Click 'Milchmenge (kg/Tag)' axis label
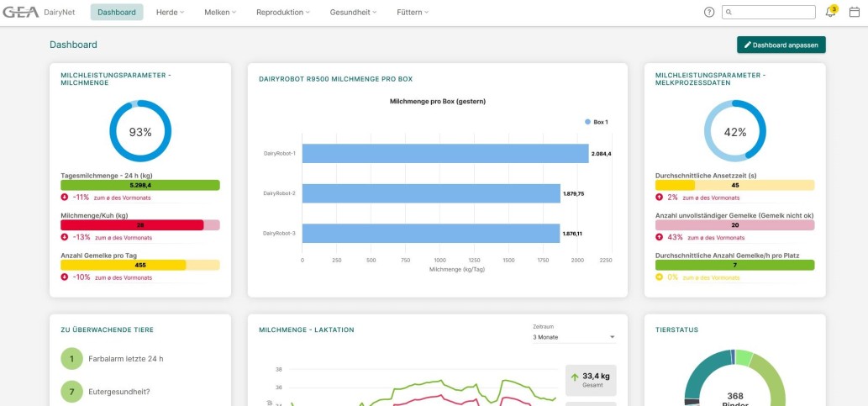This screenshot has height=406, width=868. click(x=457, y=269)
